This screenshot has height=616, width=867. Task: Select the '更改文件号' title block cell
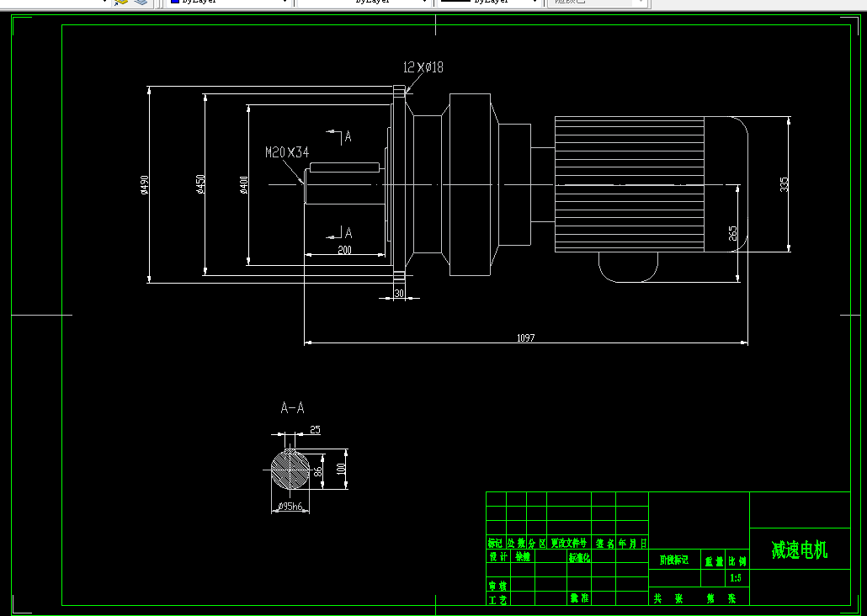click(569, 543)
